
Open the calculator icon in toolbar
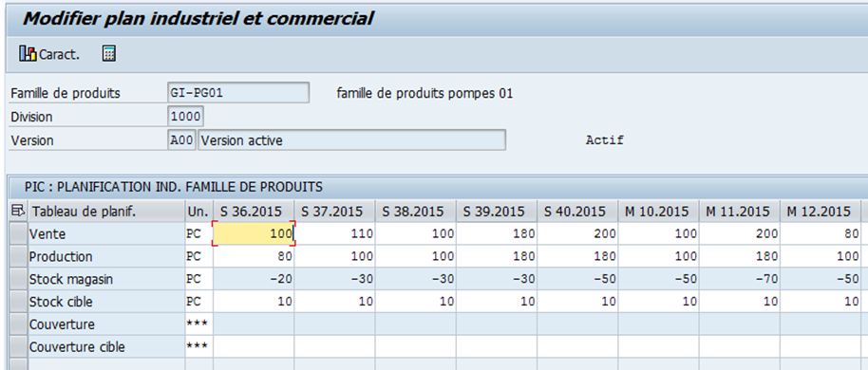click(109, 54)
